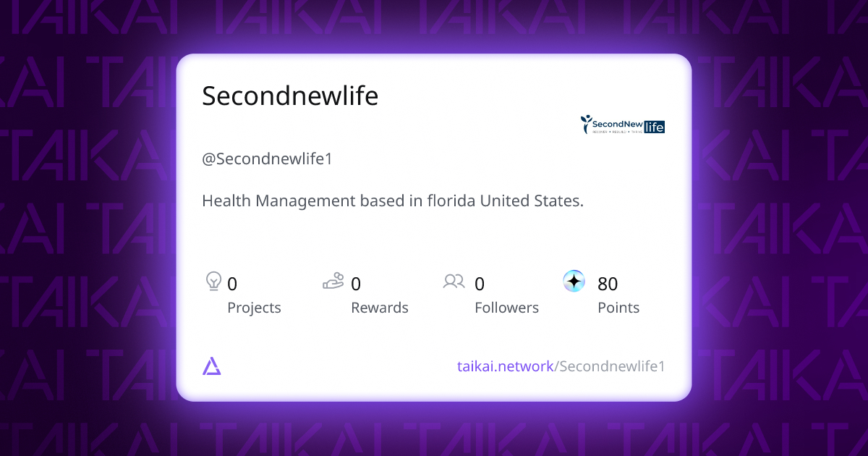
Task: Select the Points label
Action: [618, 308]
